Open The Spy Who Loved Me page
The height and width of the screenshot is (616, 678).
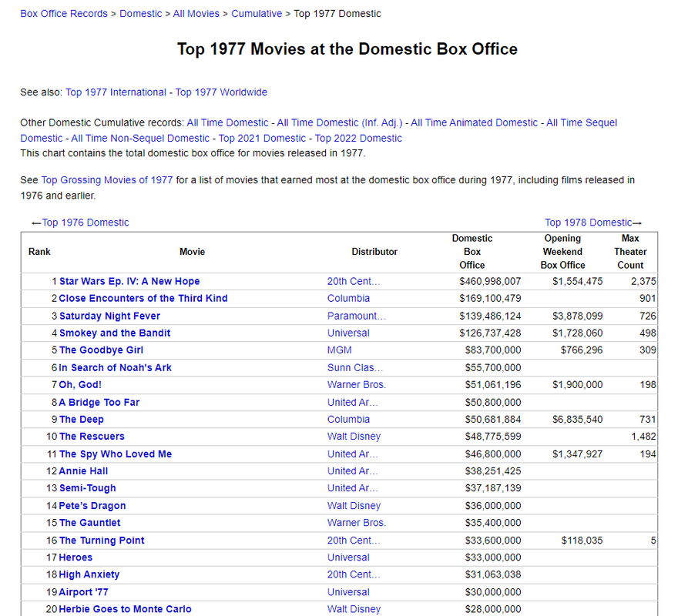pos(116,454)
